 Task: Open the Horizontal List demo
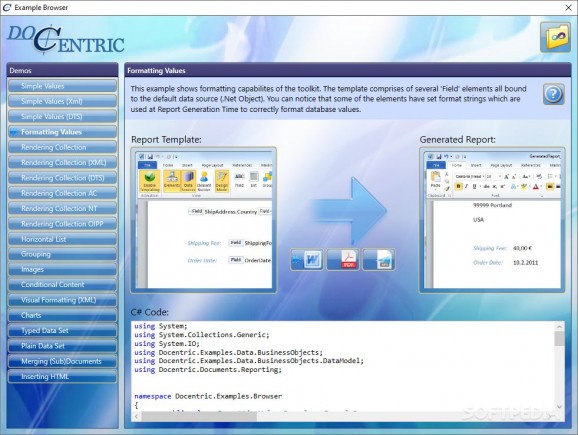[62, 239]
